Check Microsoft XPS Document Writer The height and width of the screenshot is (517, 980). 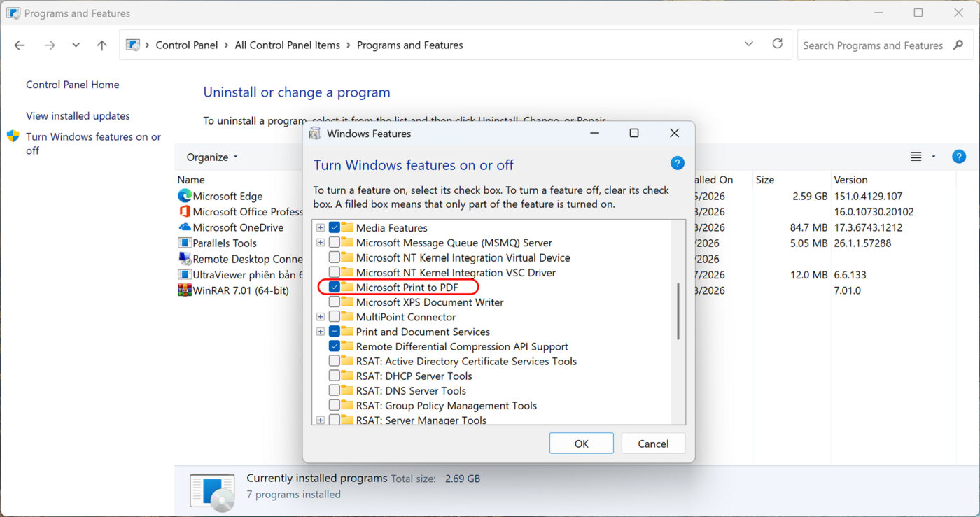coord(335,302)
